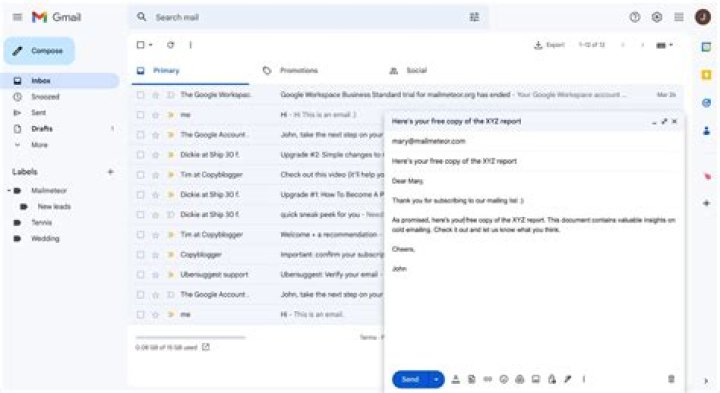Click the Search mail field
This screenshot has height=393, width=720.
[x=308, y=17]
